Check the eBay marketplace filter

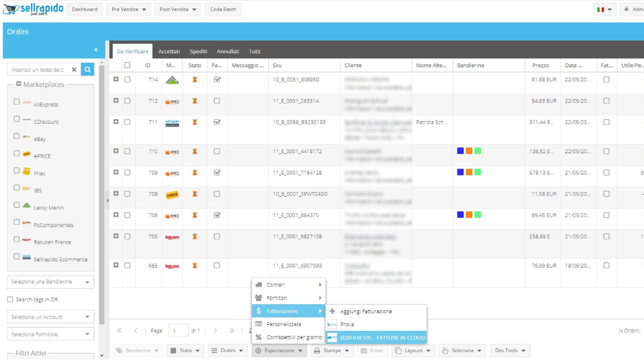click(17, 136)
